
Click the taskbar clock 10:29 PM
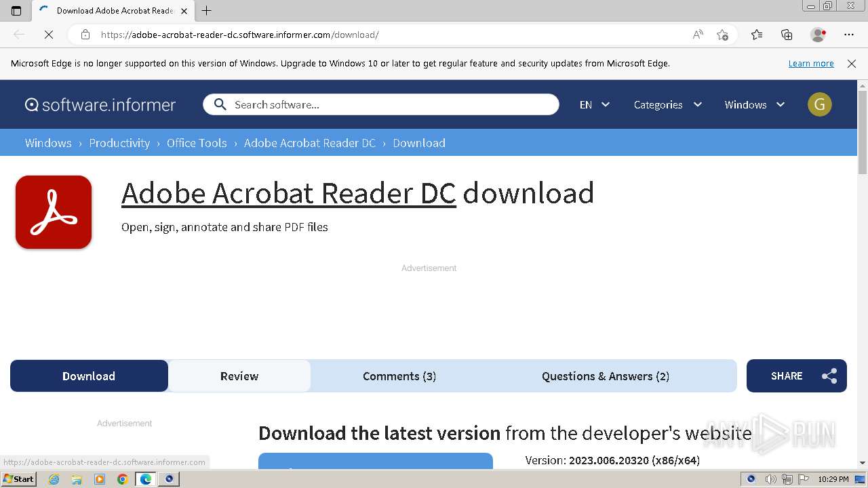(x=833, y=479)
